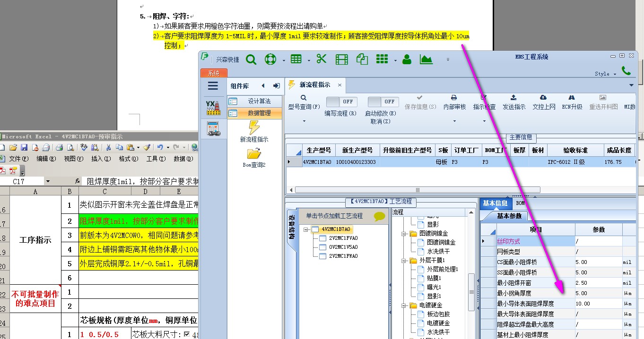Open the Bom查询2 folder icon
The height and width of the screenshot is (339, 644).
[254, 153]
